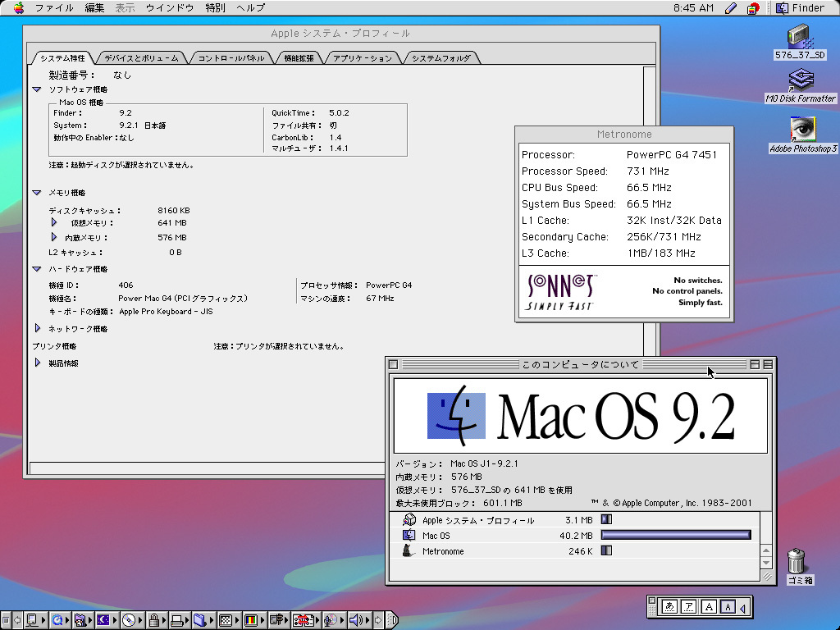
Task: Select full-width A input mode
Action: (709, 607)
